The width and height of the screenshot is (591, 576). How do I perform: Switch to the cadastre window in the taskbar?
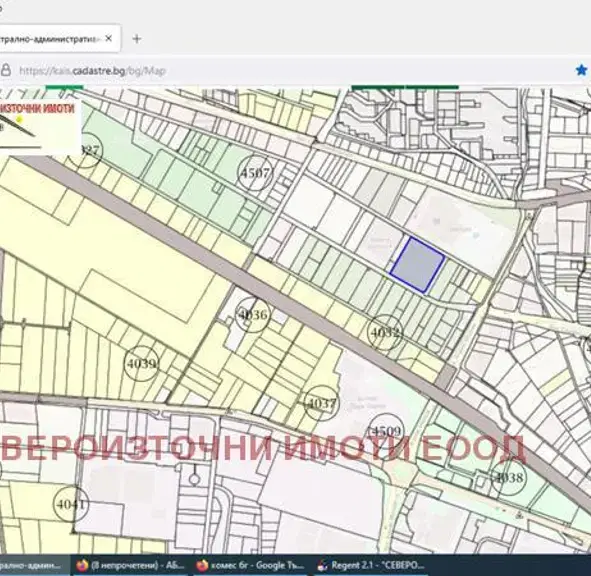pos(34,565)
